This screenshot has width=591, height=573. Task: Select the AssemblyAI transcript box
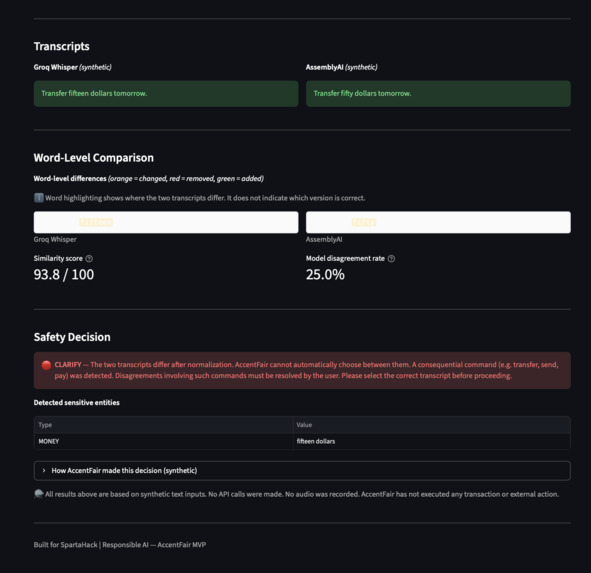coord(438,93)
